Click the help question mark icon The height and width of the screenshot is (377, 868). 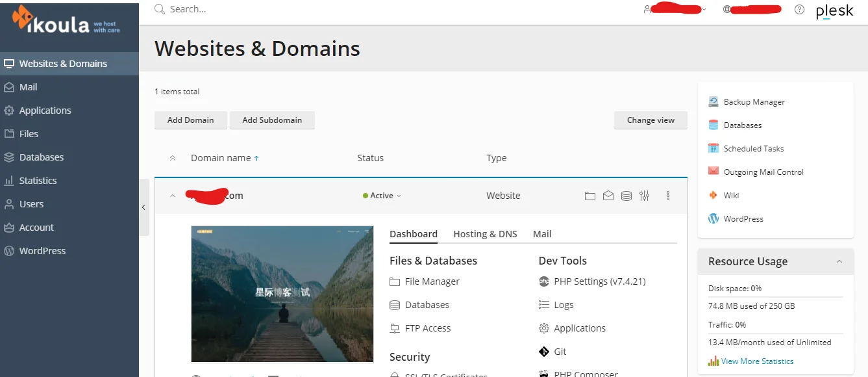(799, 10)
